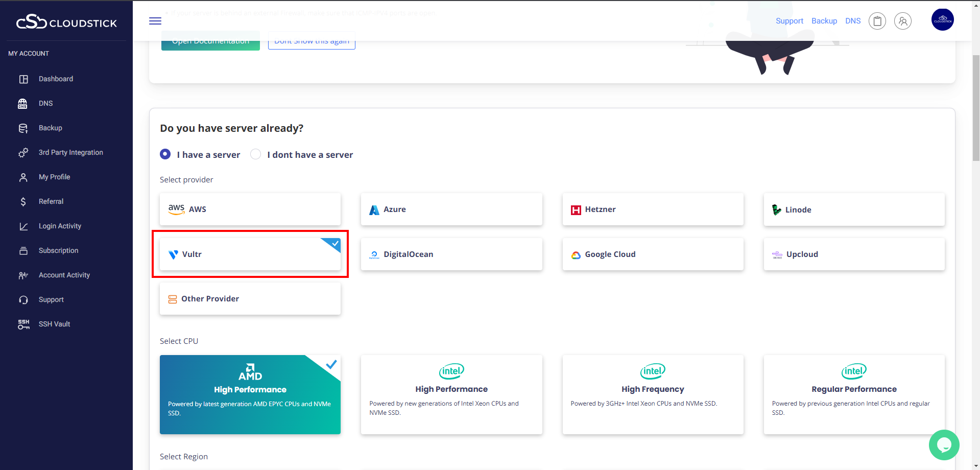Open the clipboard icon in header
This screenshot has width=980, height=470.
[x=877, y=21]
